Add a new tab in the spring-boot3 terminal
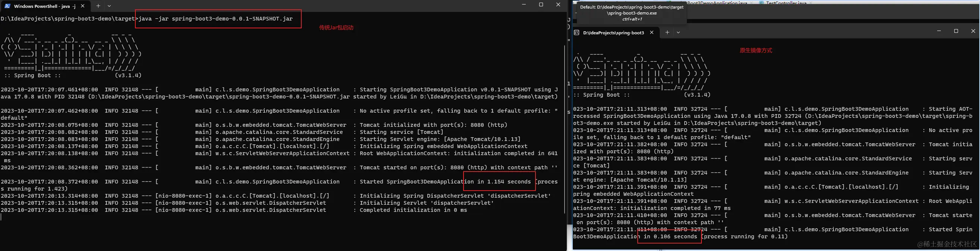Image resolution: width=980 pixels, height=251 pixels. (x=667, y=33)
